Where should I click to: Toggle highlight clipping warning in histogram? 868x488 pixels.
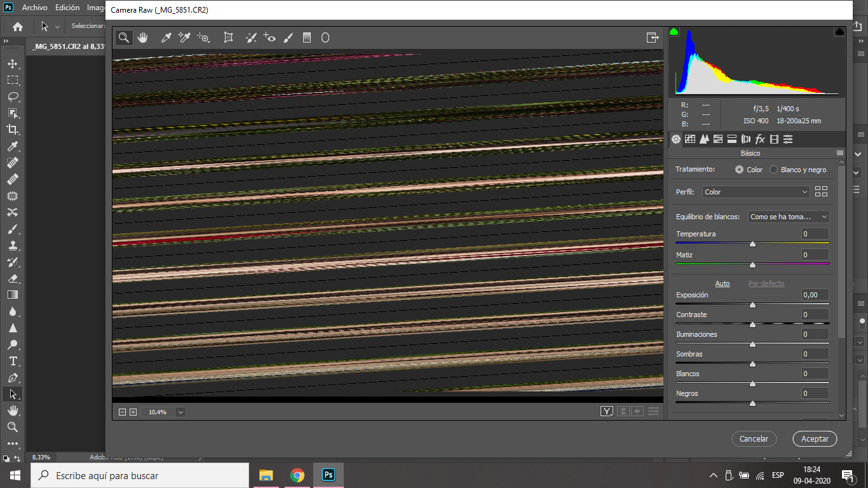[x=839, y=31]
